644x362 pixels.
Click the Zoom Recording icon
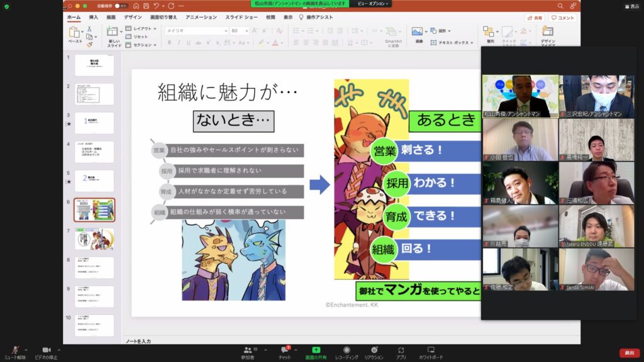point(347,350)
